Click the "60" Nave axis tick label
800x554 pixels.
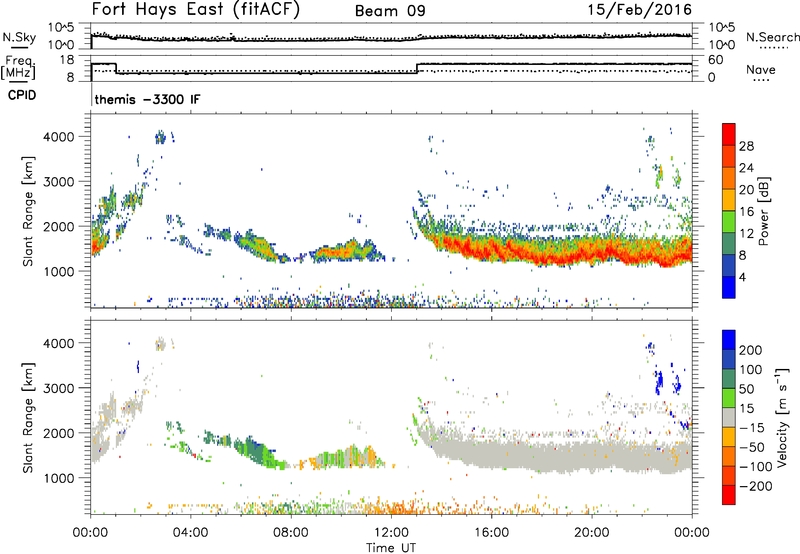716,60
